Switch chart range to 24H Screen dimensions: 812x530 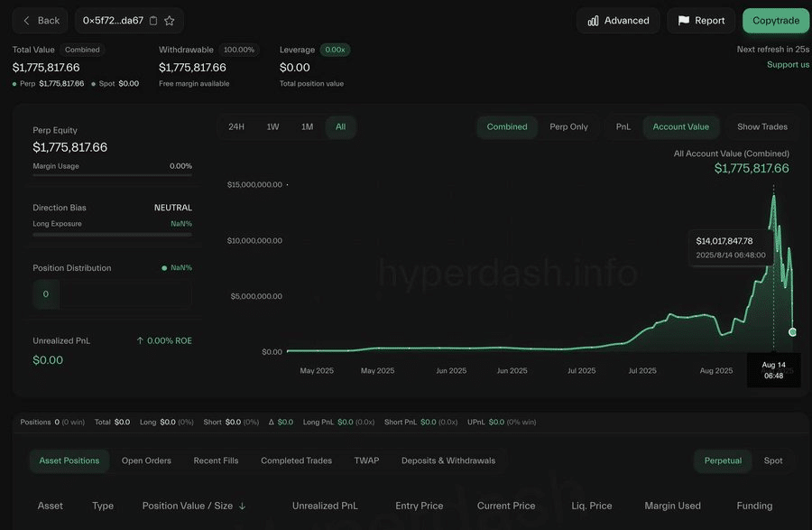pos(236,127)
